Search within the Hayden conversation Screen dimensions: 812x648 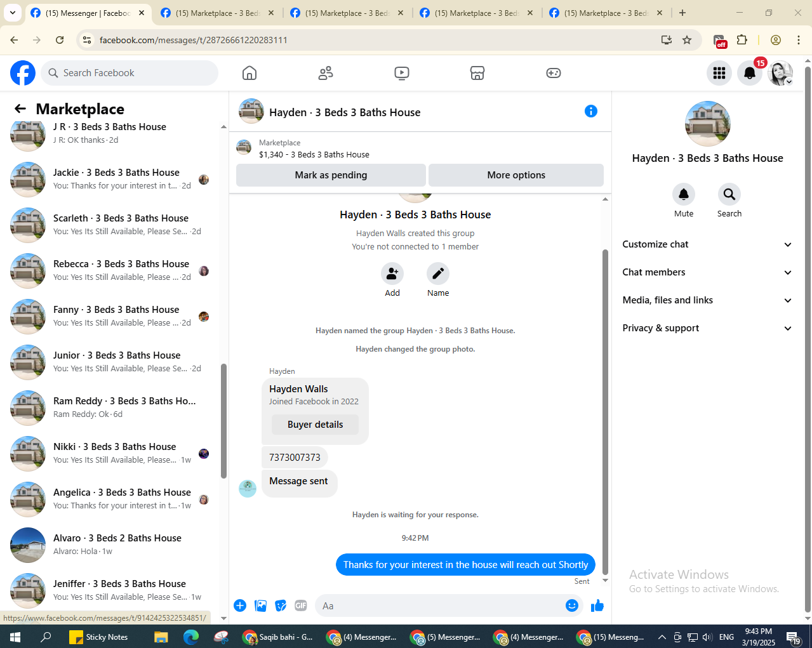coord(729,194)
